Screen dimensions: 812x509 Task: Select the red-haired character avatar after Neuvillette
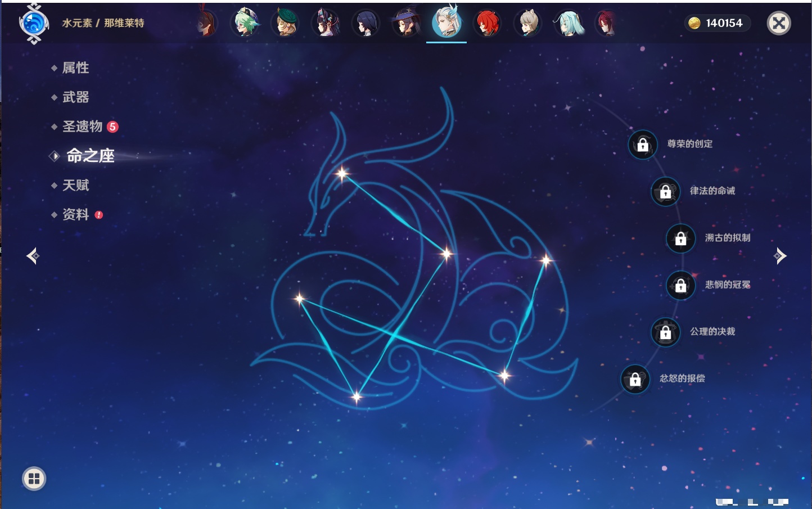(x=487, y=23)
